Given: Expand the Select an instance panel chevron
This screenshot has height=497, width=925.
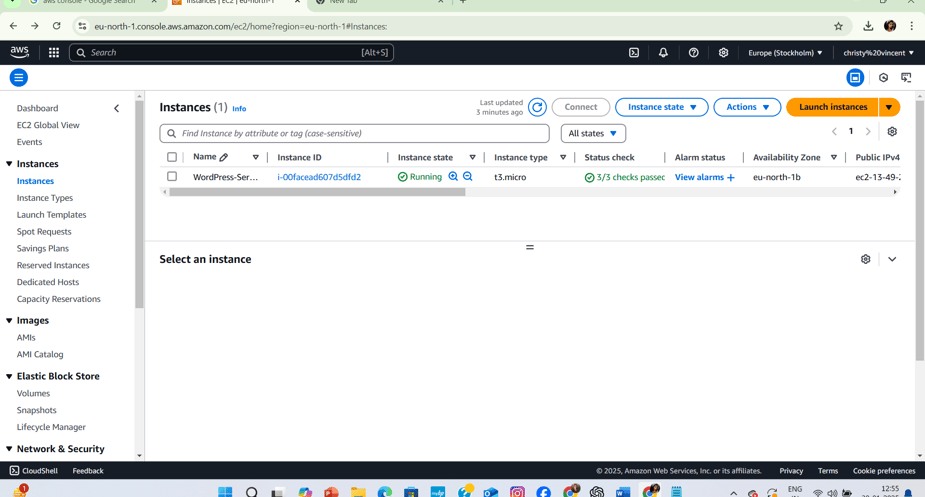Looking at the screenshot, I should (892, 259).
